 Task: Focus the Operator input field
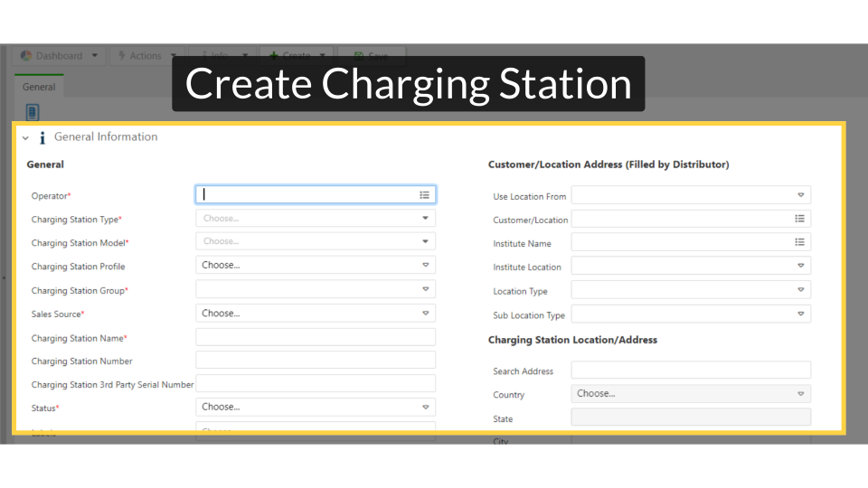[x=316, y=195]
